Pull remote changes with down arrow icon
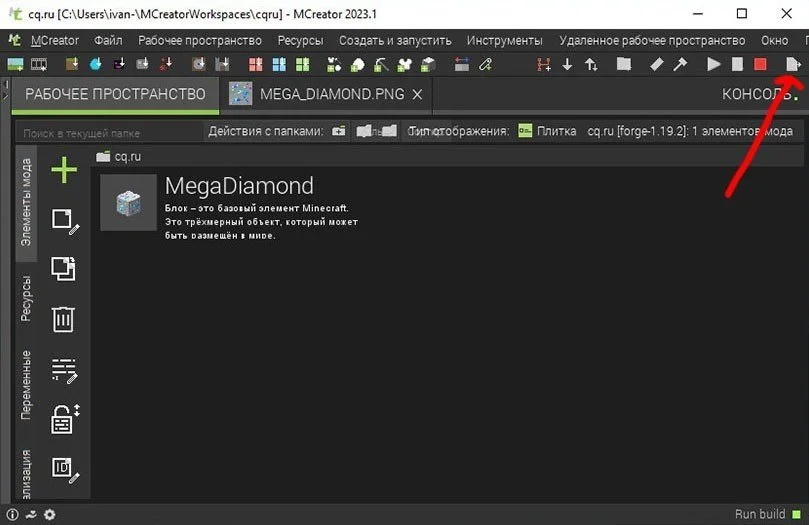This screenshot has width=809, height=525. (567, 64)
